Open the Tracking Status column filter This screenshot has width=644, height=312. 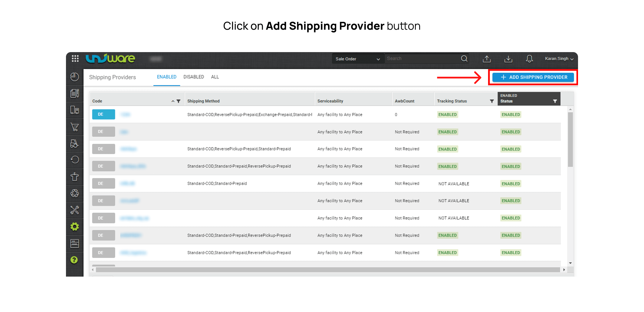point(492,101)
